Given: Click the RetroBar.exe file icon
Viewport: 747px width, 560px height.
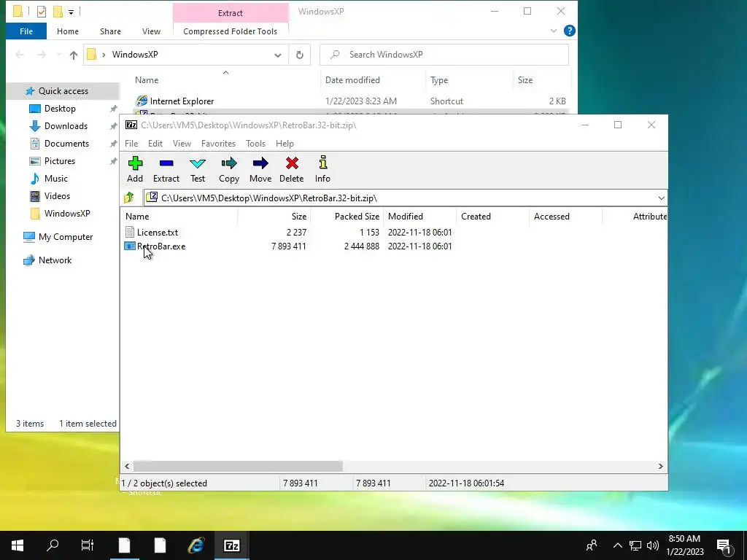Looking at the screenshot, I should 130,246.
